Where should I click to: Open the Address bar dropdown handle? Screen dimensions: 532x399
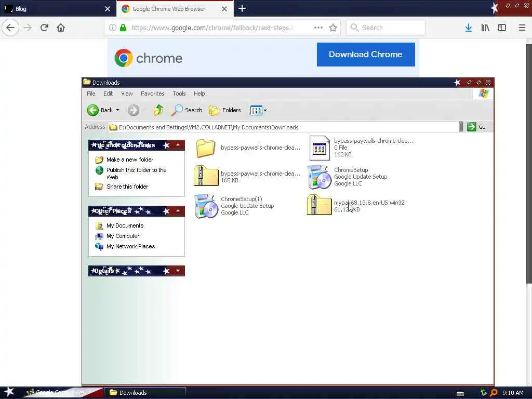click(x=460, y=127)
